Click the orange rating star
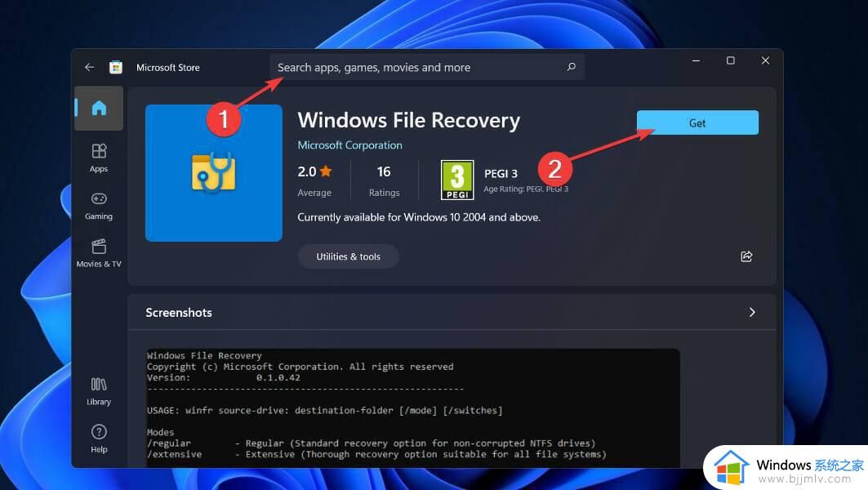This screenshot has height=490, width=868. 326,171
